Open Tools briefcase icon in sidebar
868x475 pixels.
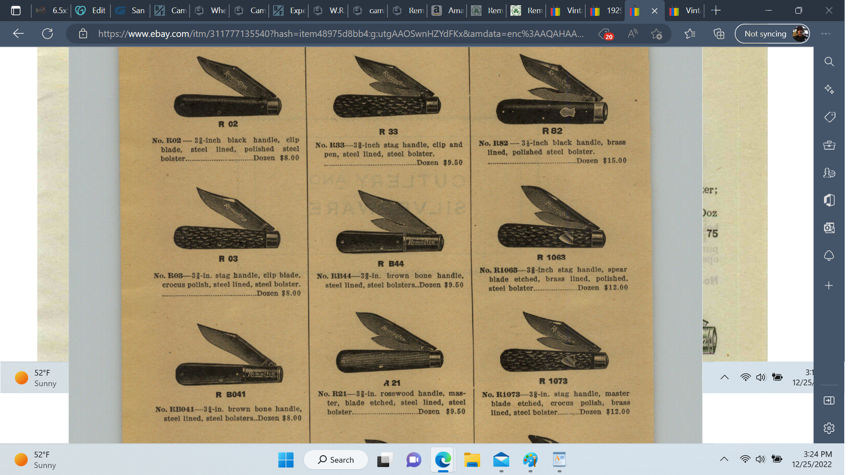[x=829, y=145]
